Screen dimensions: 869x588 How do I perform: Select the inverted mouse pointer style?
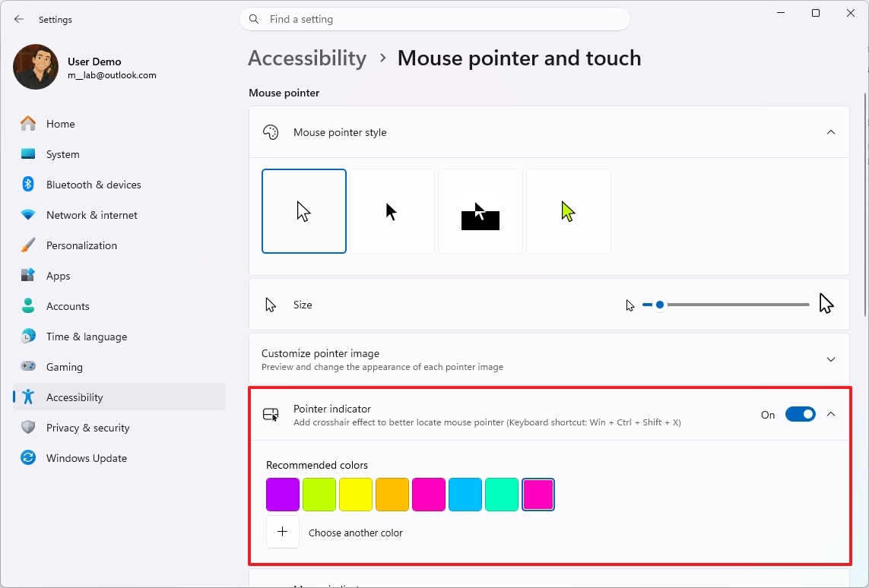click(x=480, y=210)
